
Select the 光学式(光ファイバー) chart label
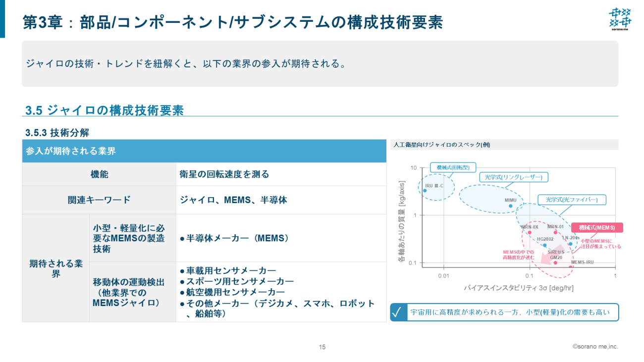click(x=572, y=200)
